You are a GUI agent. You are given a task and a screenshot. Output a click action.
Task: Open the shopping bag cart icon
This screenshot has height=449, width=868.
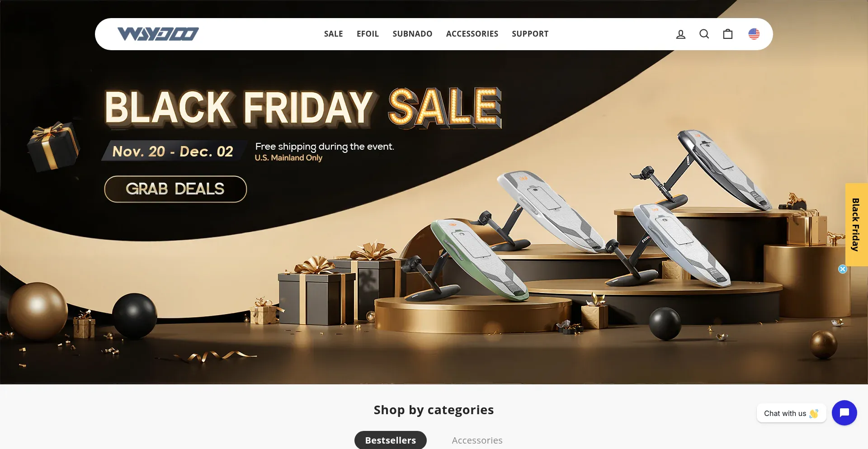click(x=727, y=34)
